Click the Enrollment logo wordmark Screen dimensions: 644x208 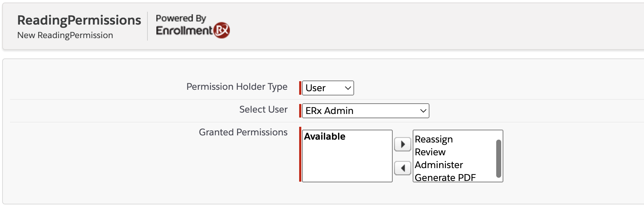point(184,31)
